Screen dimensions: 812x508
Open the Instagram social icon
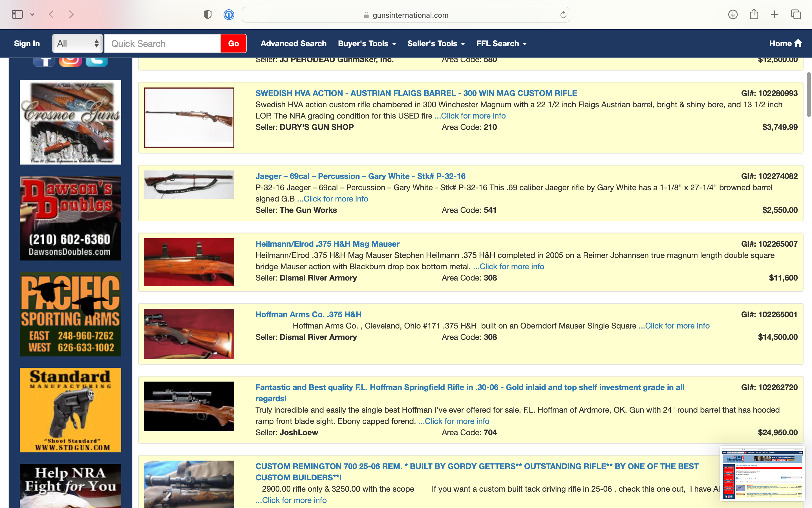[x=70, y=62]
